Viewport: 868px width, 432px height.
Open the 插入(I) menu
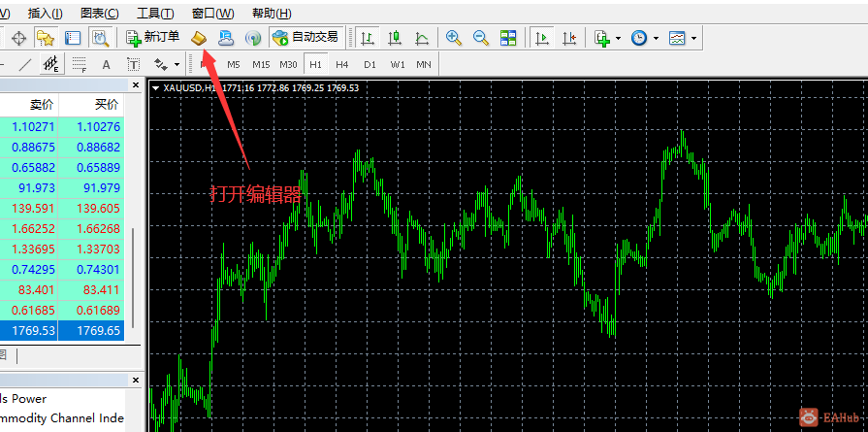point(45,14)
